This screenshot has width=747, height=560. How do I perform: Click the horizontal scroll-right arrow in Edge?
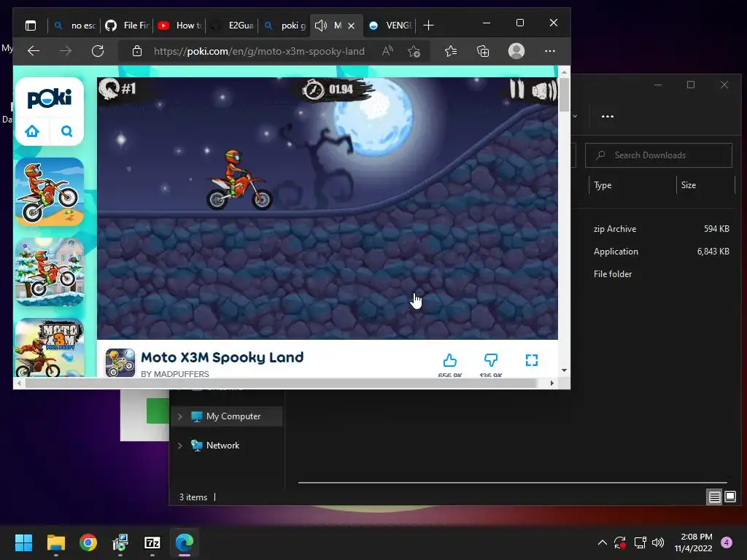551,383
